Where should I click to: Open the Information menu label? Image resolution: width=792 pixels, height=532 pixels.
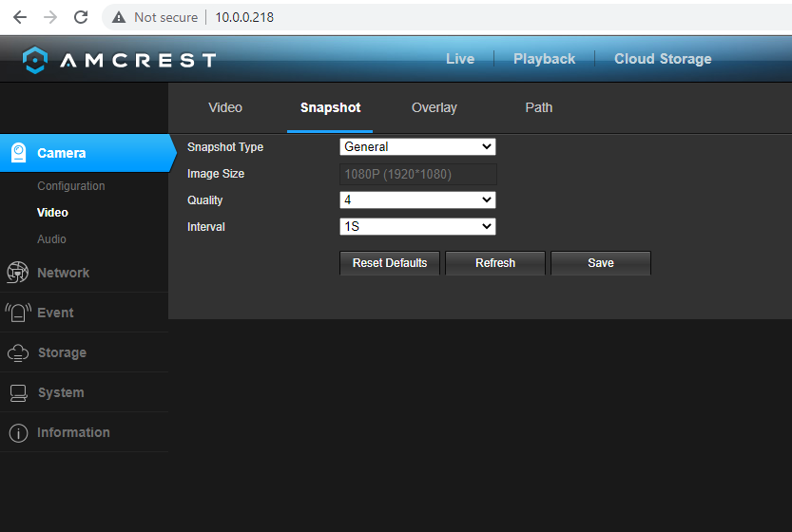pos(73,432)
